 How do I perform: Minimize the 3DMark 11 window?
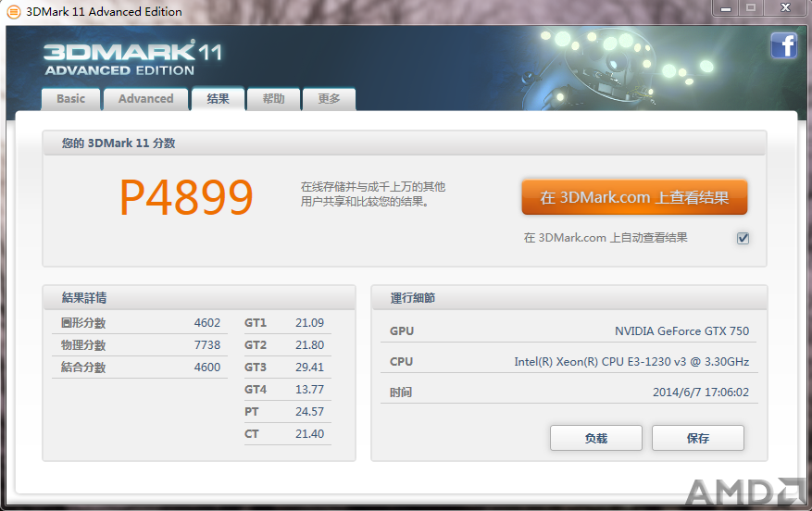726,8
